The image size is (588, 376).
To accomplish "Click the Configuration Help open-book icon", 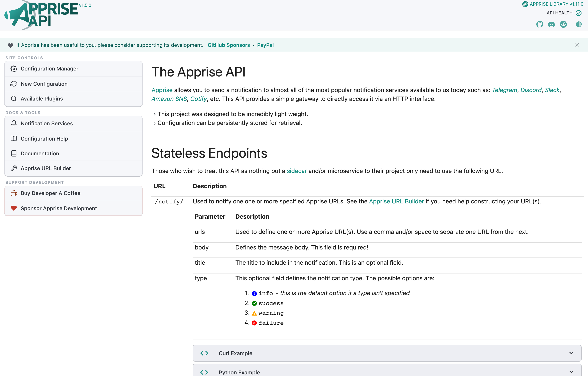I will (14, 139).
